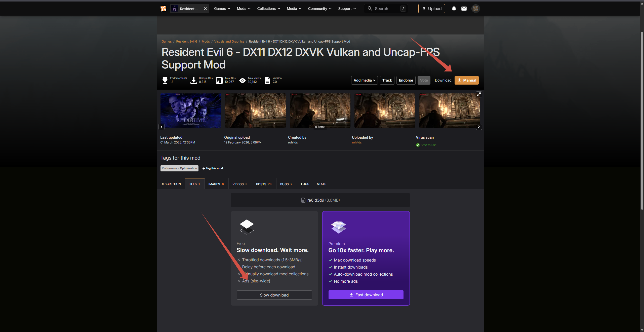Click the Free tier layers icon
The height and width of the screenshot is (332, 644).
247,227
